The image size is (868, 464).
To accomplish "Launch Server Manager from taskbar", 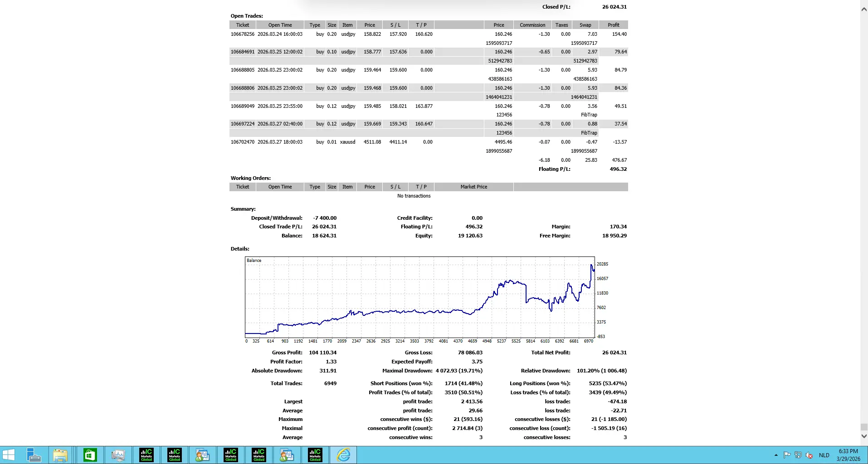I will (34, 455).
